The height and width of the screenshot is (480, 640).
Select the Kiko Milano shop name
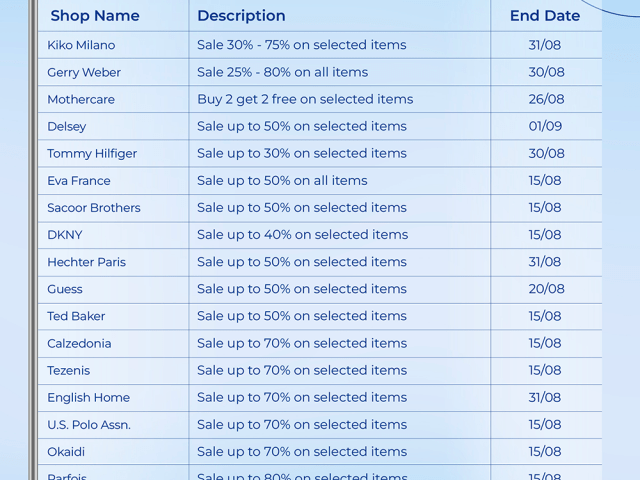coord(81,45)
